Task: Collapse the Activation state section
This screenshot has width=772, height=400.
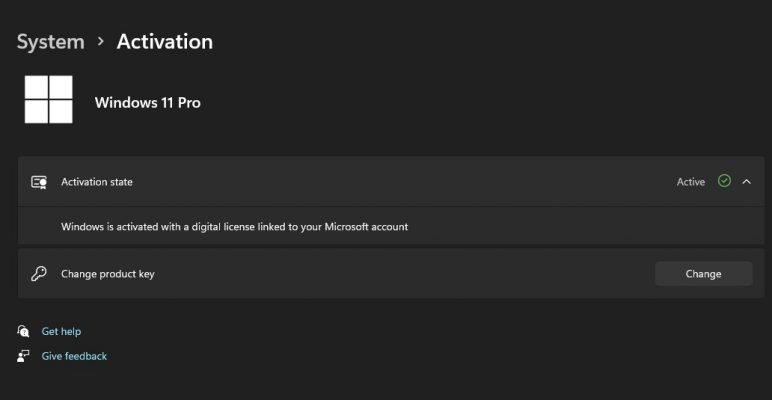Action: tap(746, 182)
